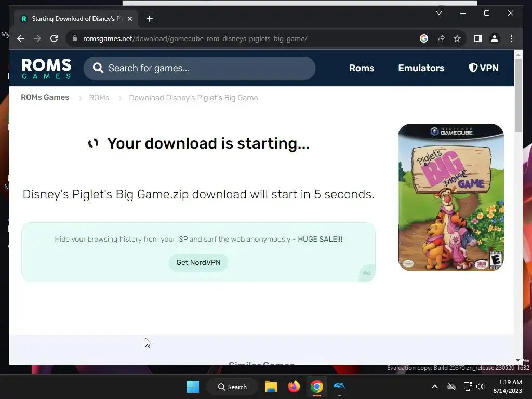This screenshot has height=399, width=532.
Task: Minimize the Chrome window
Action: tap(462, 13)
